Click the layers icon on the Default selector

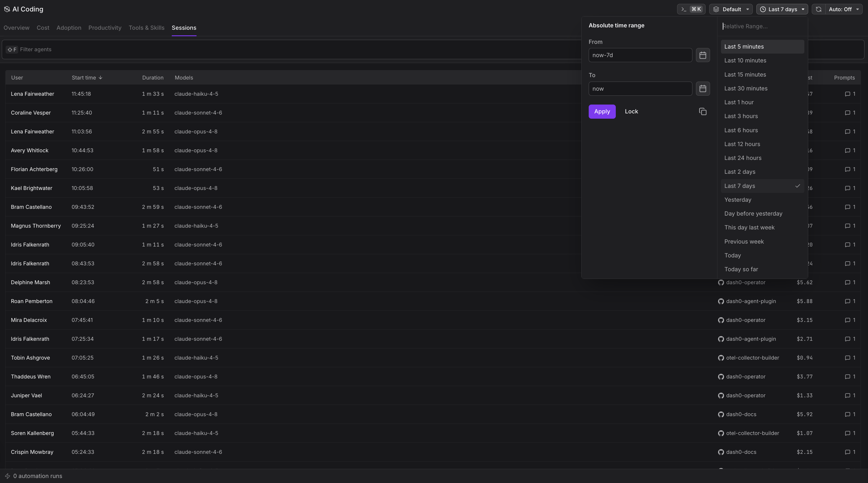click(x=716, y=9)
